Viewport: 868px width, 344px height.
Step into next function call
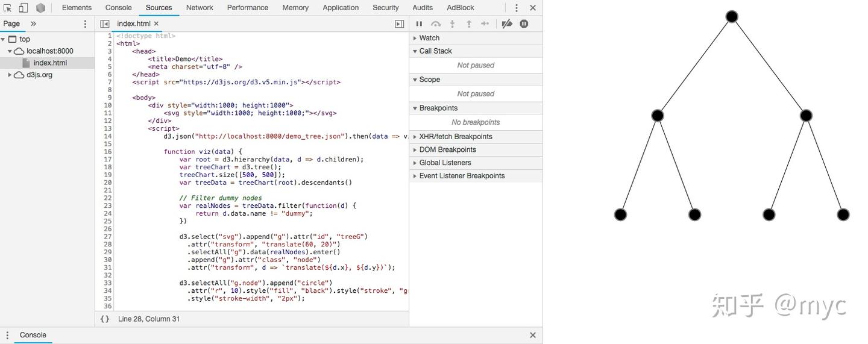(452, 24)
